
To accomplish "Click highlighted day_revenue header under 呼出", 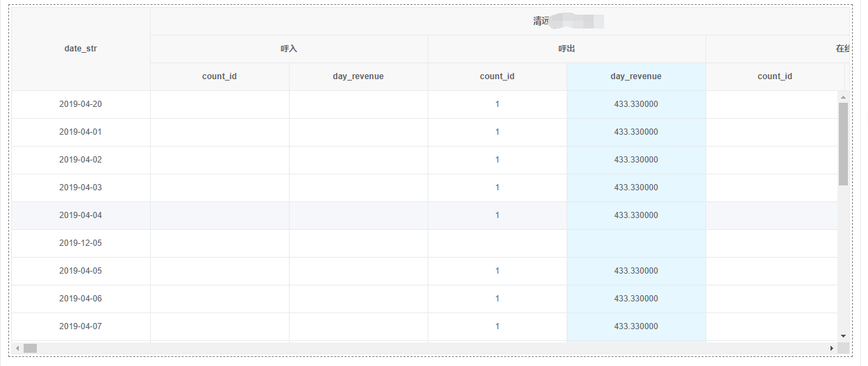I will point(636,76).
